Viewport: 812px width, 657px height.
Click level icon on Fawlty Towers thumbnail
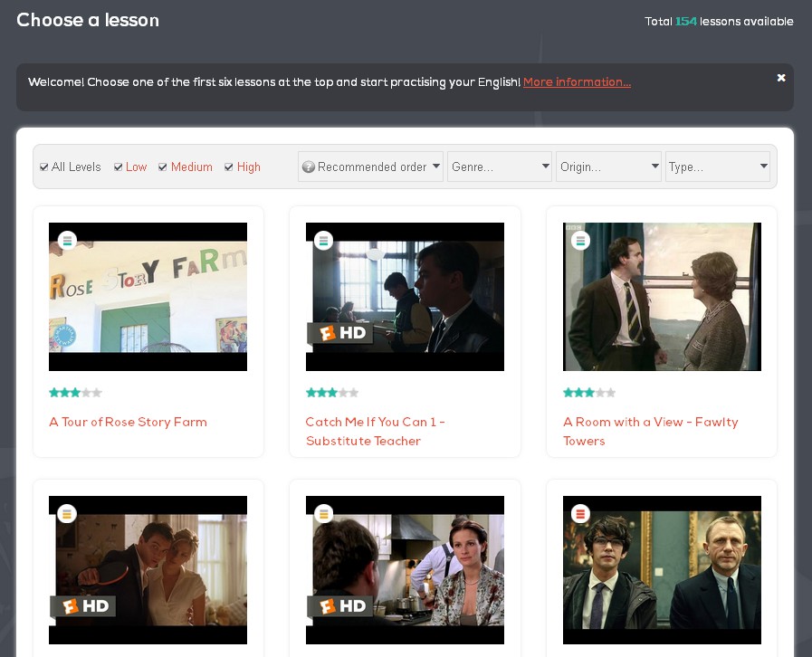[x=581, y=241]
